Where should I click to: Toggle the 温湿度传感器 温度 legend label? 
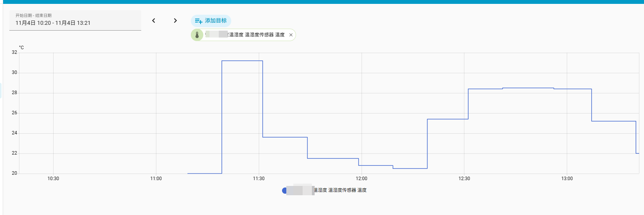coord(340,190)
